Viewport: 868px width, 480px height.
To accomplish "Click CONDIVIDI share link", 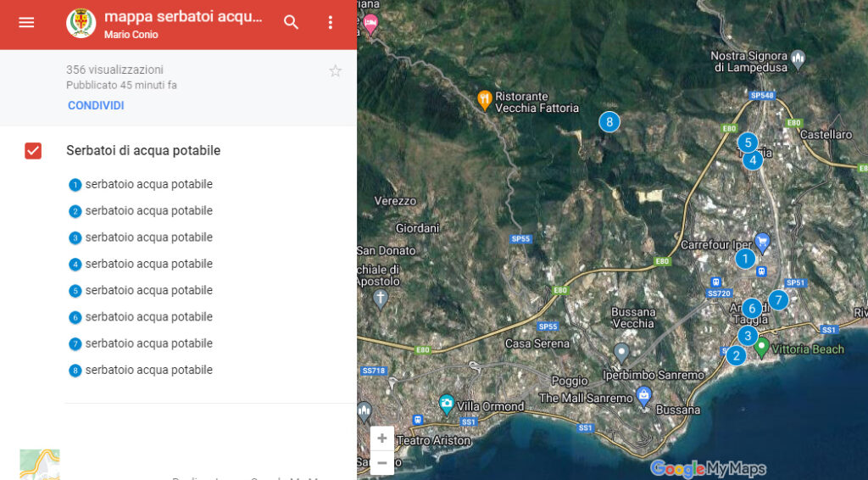I will [96, 106].
